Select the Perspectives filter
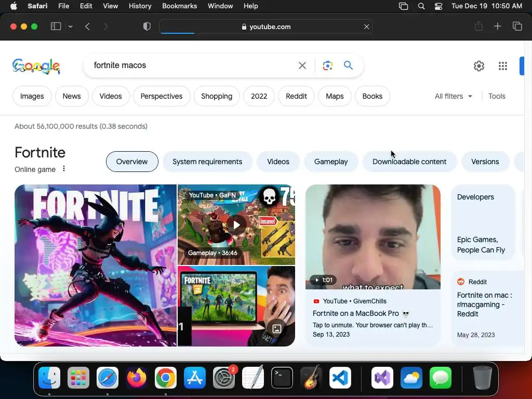The image size is (532, 399). coord(162,96)
